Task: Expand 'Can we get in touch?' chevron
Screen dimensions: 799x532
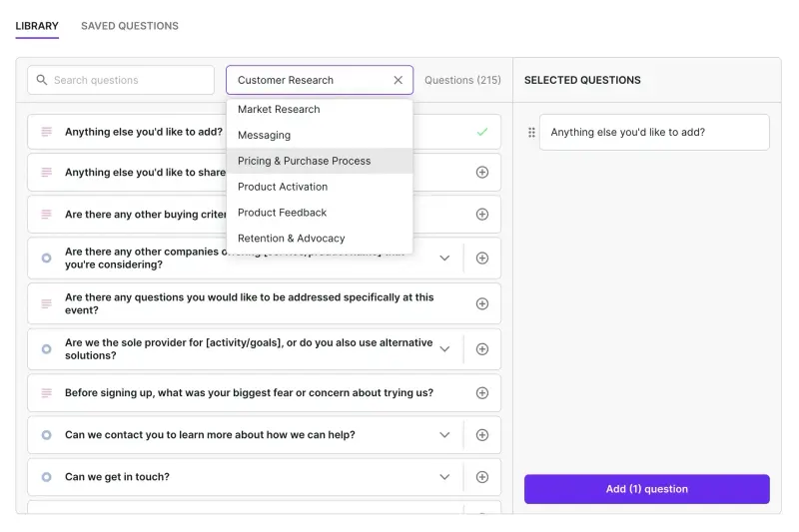Action: [444, 477]
